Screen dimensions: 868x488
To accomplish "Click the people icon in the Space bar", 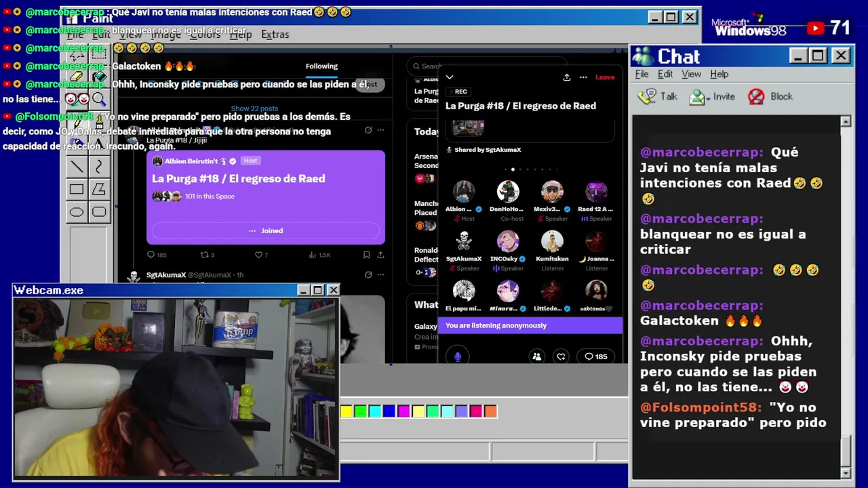I will pos(537,357).
